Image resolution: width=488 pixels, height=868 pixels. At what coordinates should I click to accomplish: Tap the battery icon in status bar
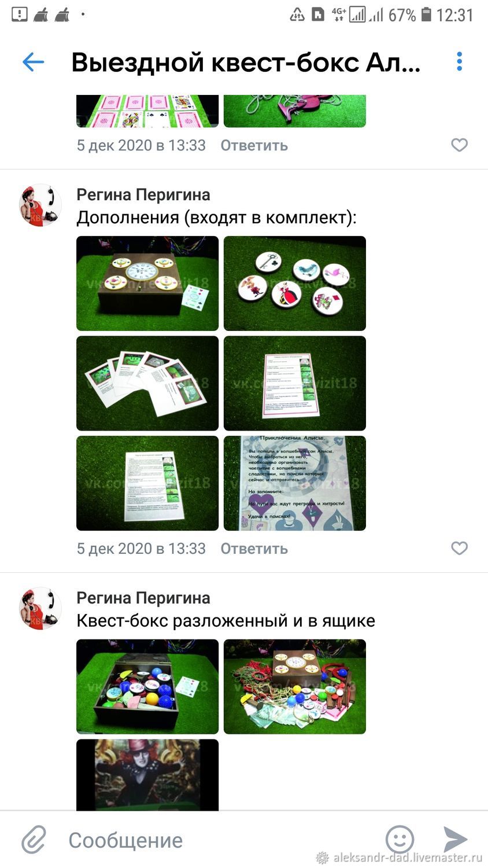[426, 14]
